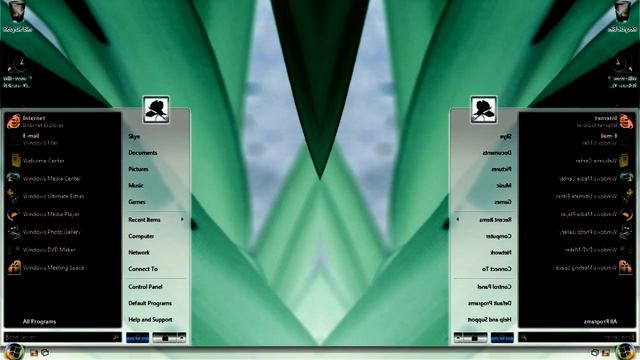This screenshot has height=360, width=640.
Task: Open Help and Support in left Start menu
Action: pyautogui.click(x=150, y=319)
